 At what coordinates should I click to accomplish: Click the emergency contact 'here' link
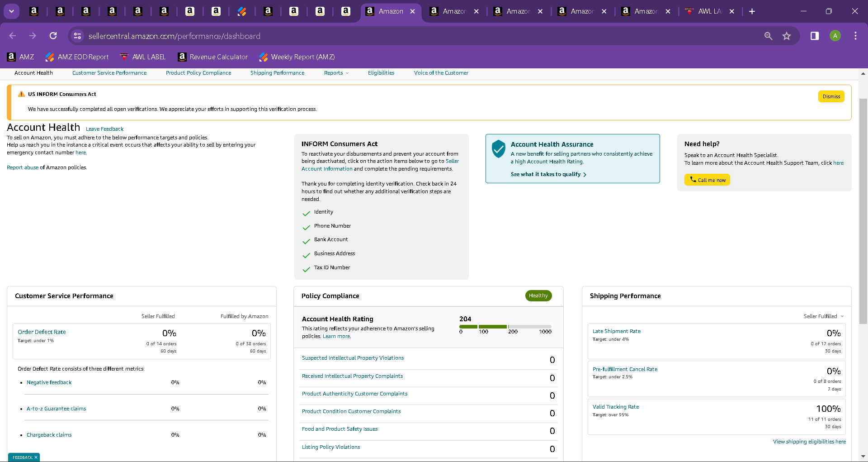(x=80, y=152)
